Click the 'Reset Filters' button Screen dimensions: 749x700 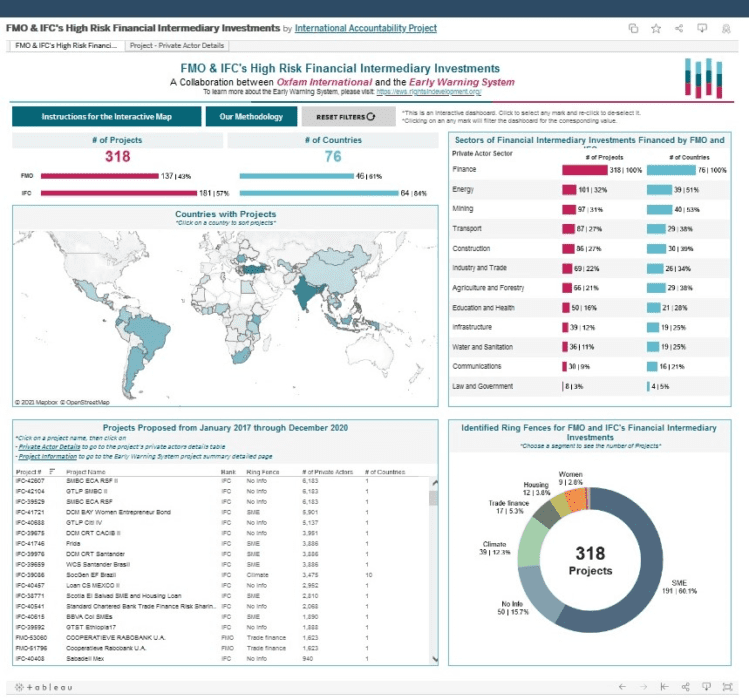click(349, 117)
